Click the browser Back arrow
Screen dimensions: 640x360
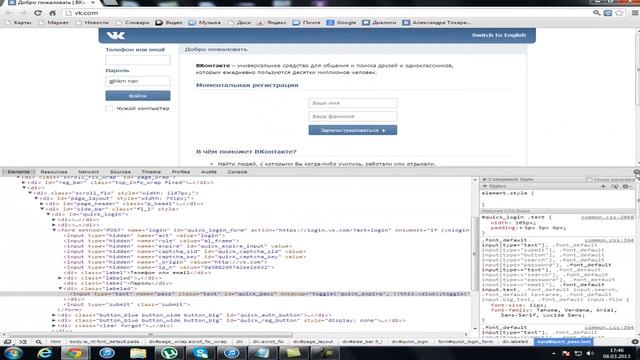pos(9,13)
